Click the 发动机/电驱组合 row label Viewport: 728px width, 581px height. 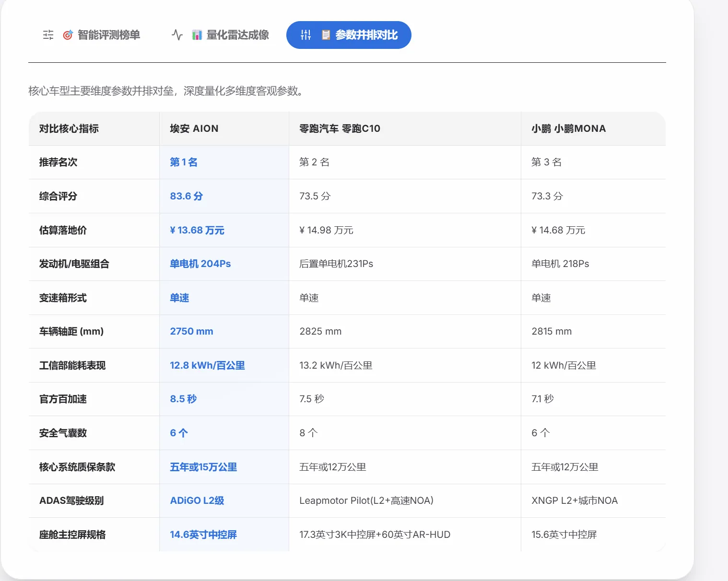coord(74,264)
